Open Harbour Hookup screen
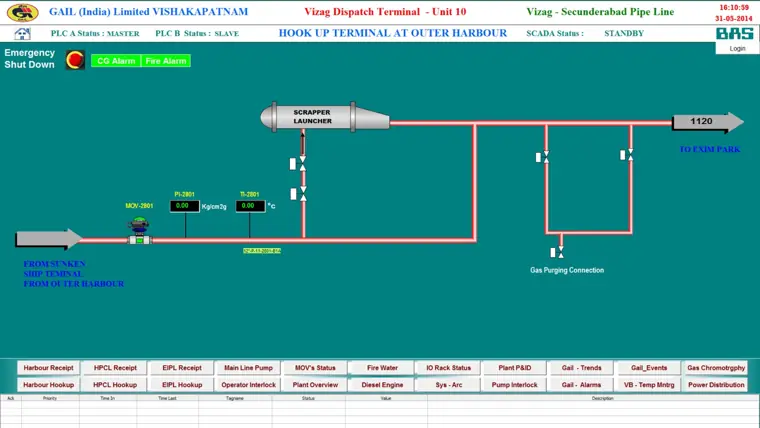760x428 pixels. point(48,385)
